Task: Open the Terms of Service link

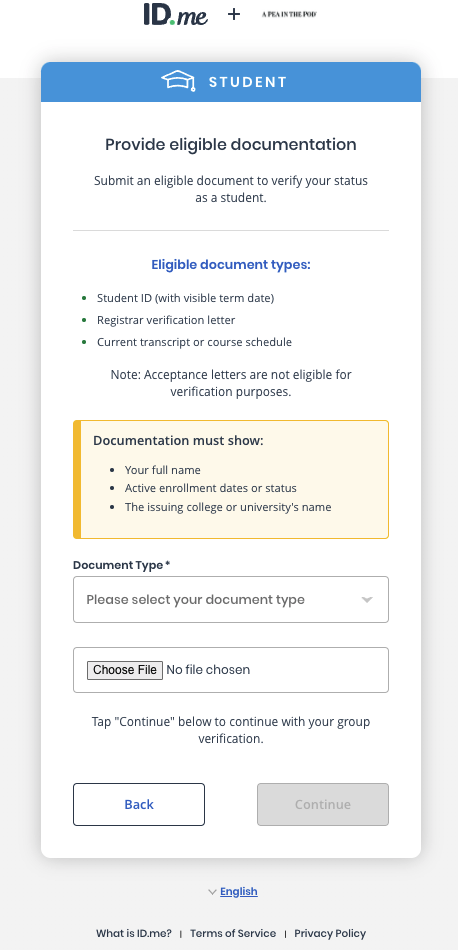Action: 233,933
